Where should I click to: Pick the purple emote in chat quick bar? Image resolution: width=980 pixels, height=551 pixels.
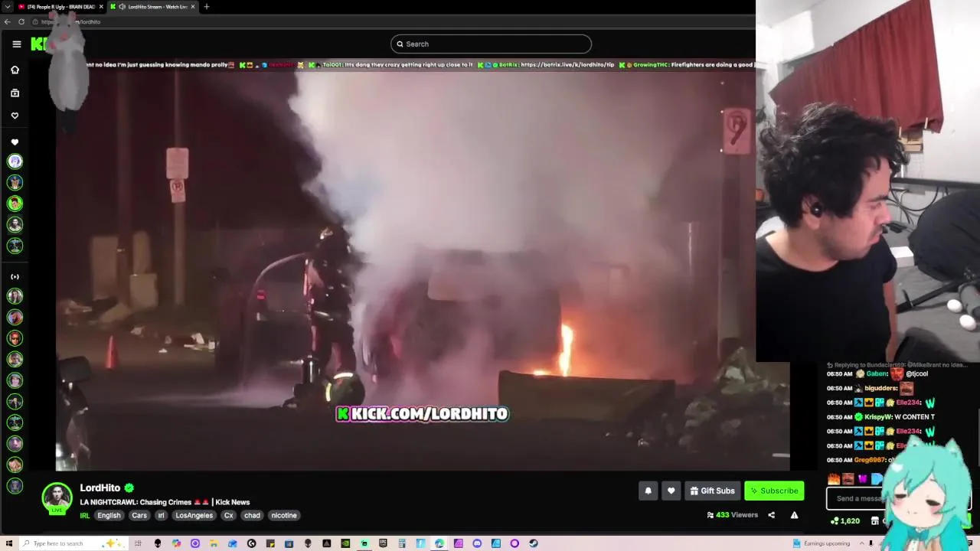click(863, 479)
